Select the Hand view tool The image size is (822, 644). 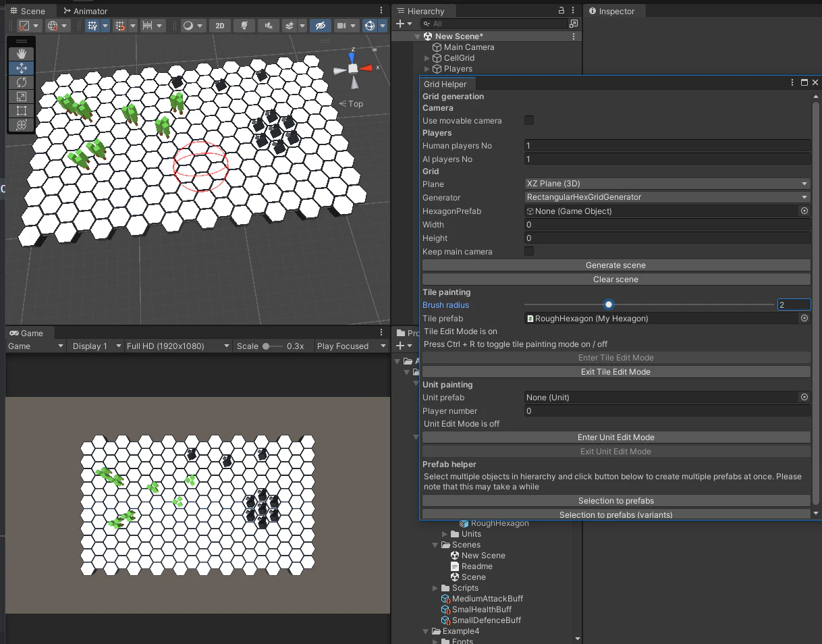point(22,54)
